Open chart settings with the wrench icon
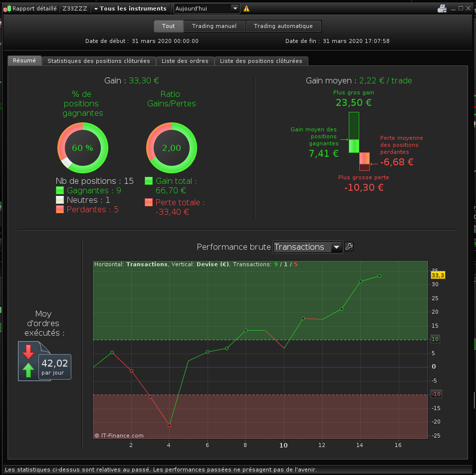 coord(349,246)
